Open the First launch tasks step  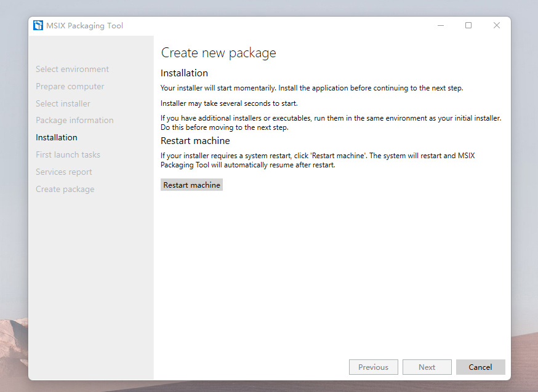[68, 154]
